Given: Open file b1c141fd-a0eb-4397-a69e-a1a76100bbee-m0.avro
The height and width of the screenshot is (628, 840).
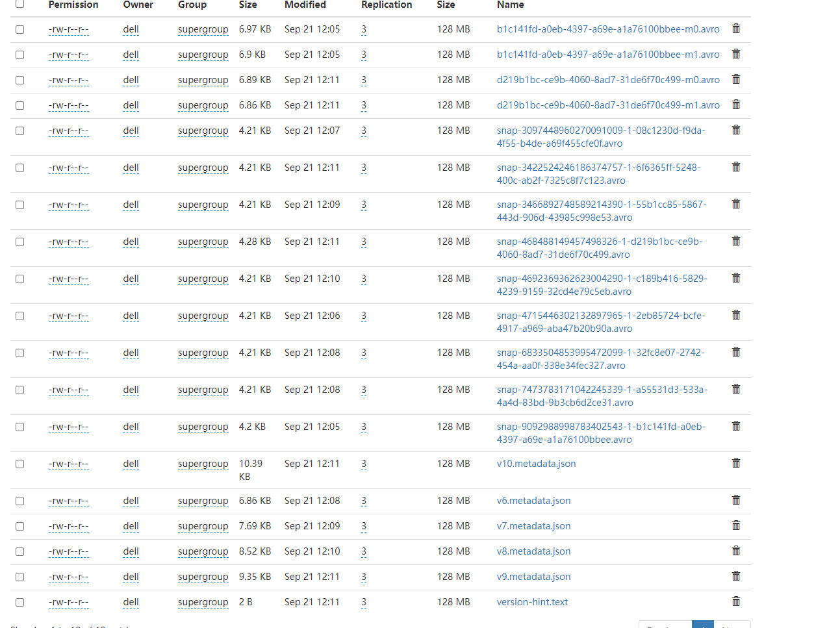Looking at the screenshot, I should coord(608,29).
